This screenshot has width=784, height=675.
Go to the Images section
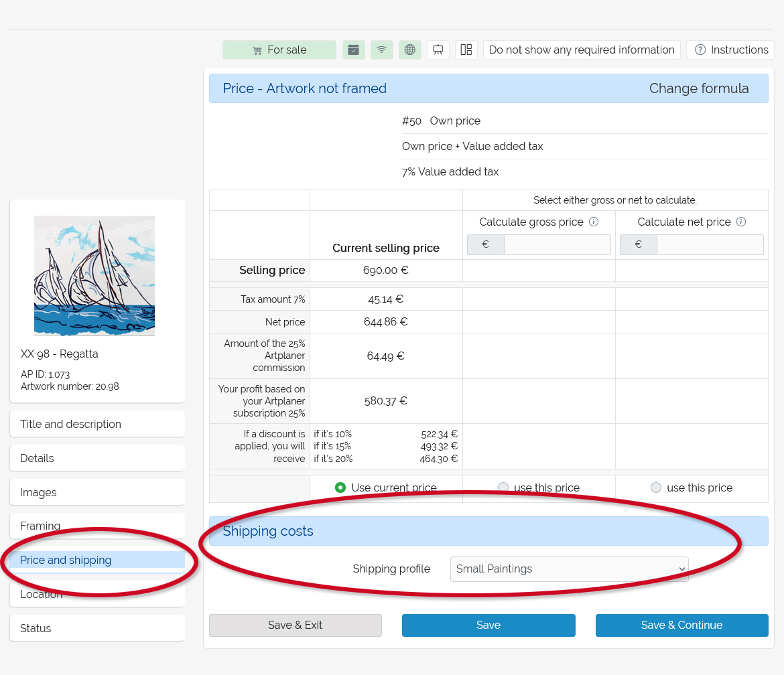click(x=97, y=492)
